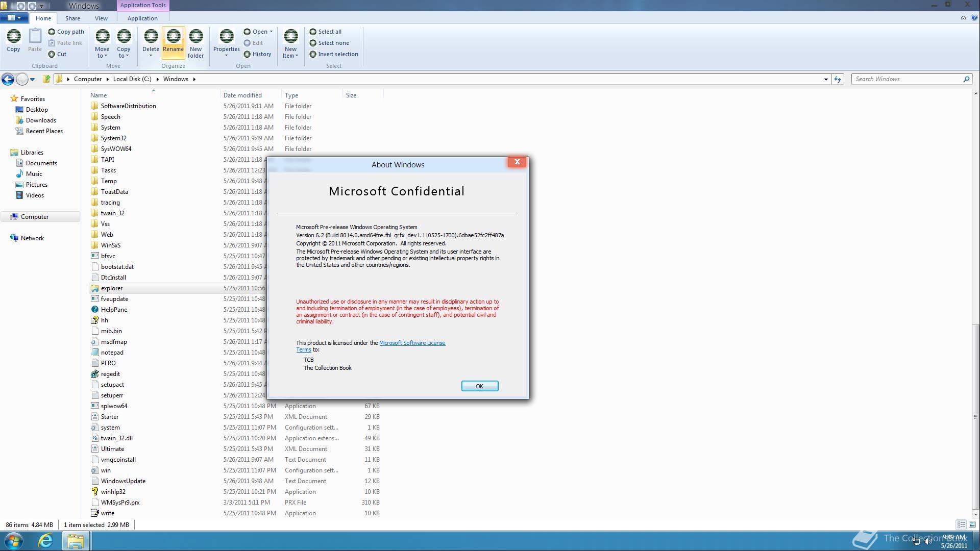Click the Delete ribbon button
Viewport: 980px width, 551px height.
point(151,43)
